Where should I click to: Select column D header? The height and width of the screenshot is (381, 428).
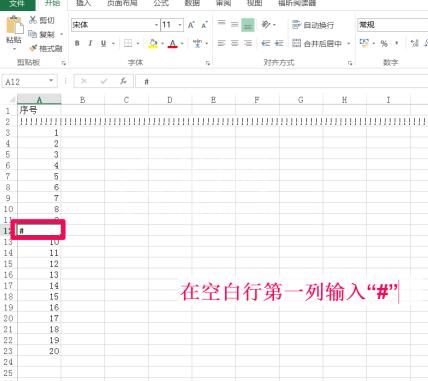(170, 100)
